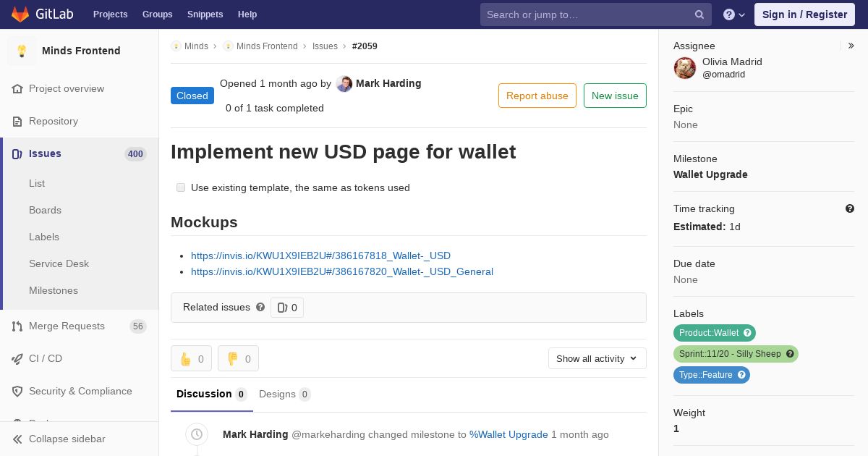Click the Merge Requests icon
This screenshot has width=868, height=456.
click(17, 326)
